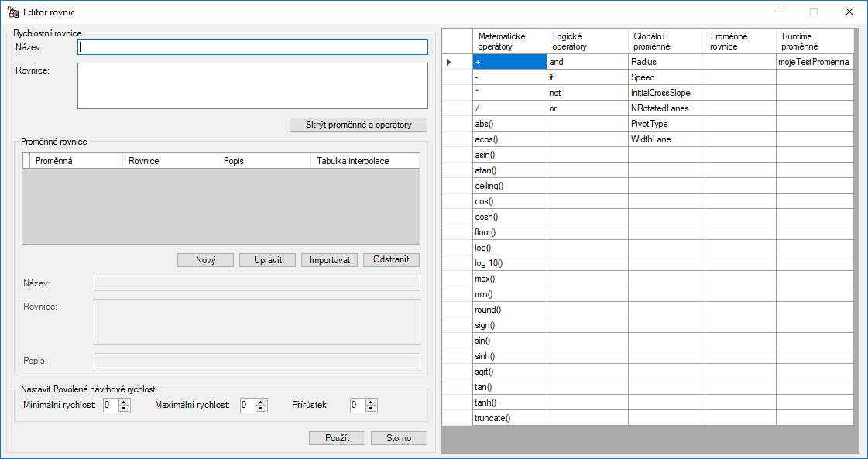
Task: Click the Proměnné rovnice grid column header
Action: coord(740,42)
